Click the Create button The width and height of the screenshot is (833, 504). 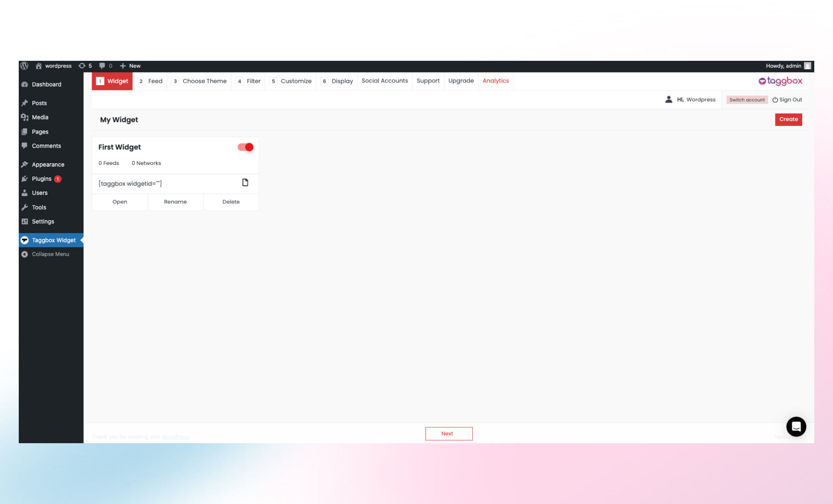click(788, 120)
